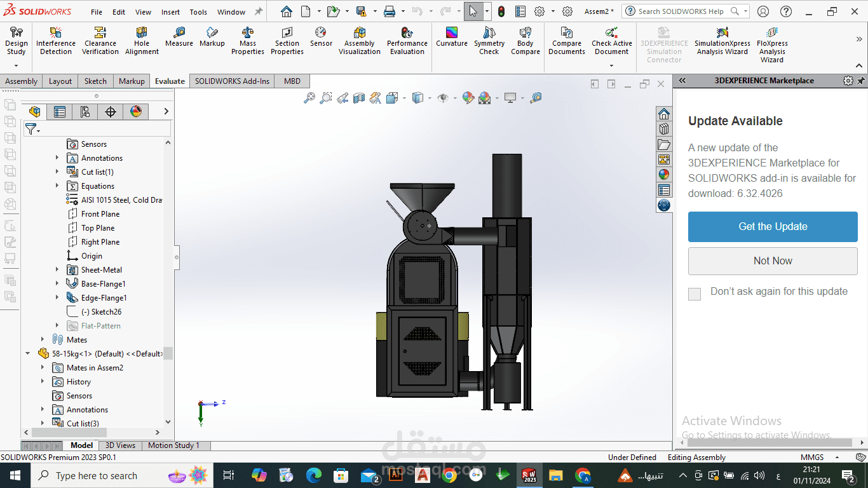The height and width of the screenshot is (488, 868).
Task: Switch to the Sketch tab
Action: pyautogui.click(x=95, y=81)
